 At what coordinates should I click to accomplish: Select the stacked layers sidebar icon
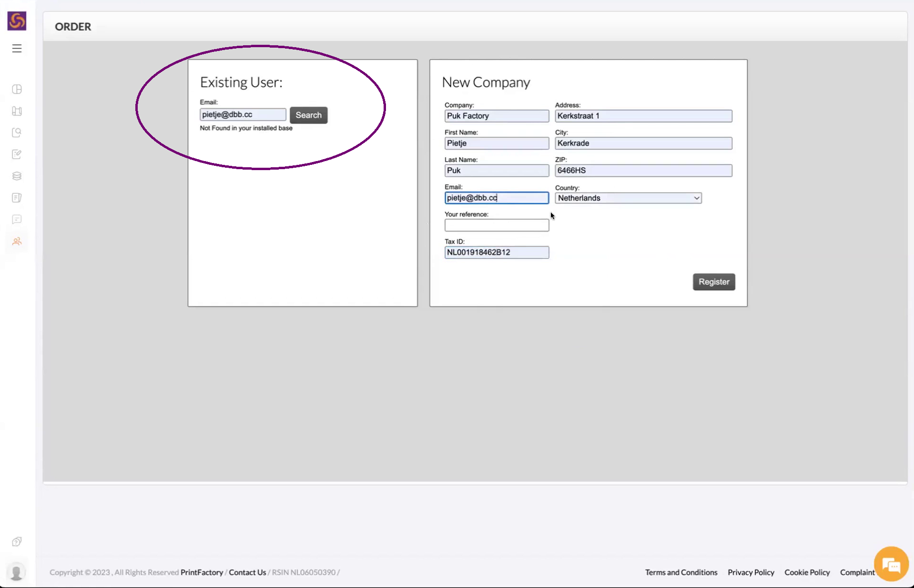coord(17,176)
